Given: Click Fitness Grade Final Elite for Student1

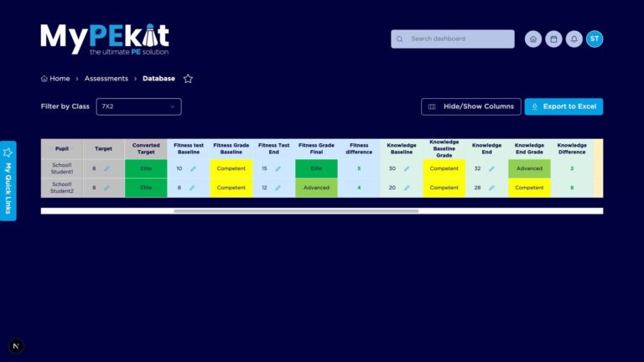Looking at the screenshot, I should [316, 168].
